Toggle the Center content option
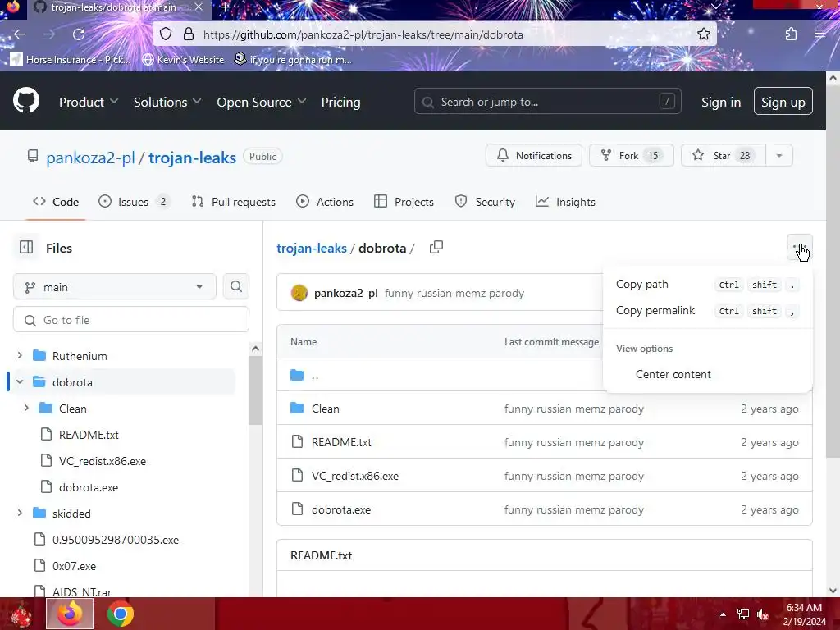Viewport: 840px width, 630px height. 707,374
